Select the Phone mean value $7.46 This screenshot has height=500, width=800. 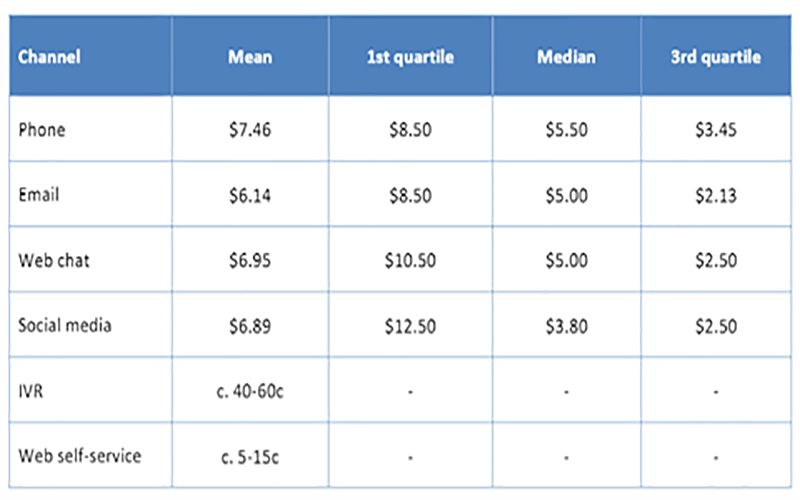pos(250,130)
